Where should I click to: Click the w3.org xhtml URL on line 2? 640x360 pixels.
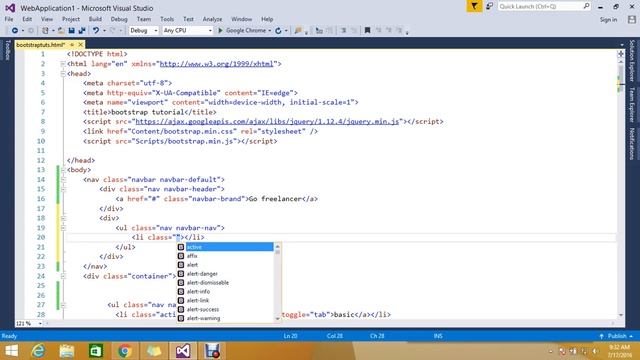[216, 64]
